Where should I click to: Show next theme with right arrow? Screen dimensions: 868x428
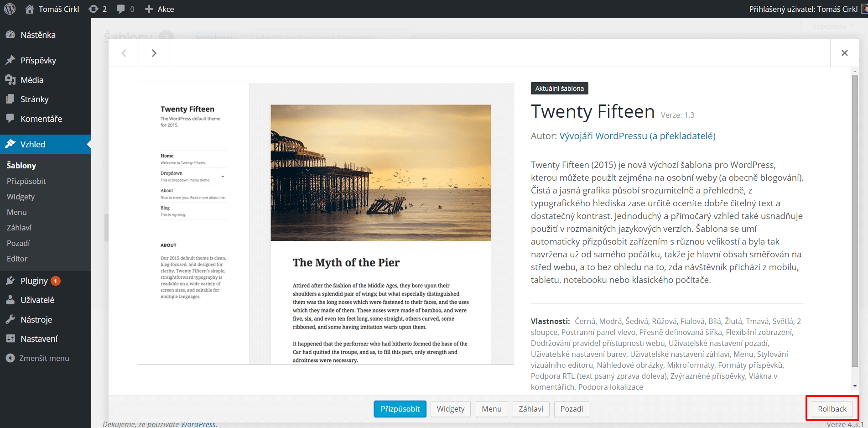pos(154,53)
